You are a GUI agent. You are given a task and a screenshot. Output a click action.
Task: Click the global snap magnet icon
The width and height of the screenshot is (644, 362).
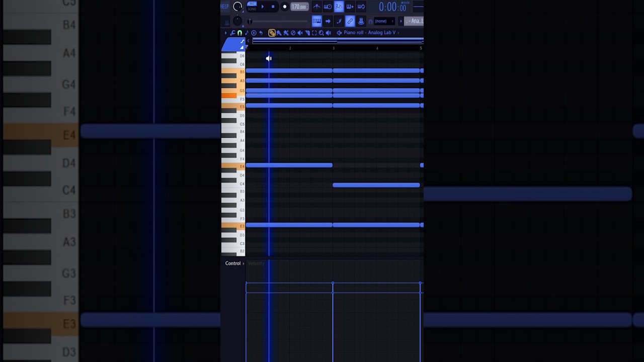pos(370,21)
